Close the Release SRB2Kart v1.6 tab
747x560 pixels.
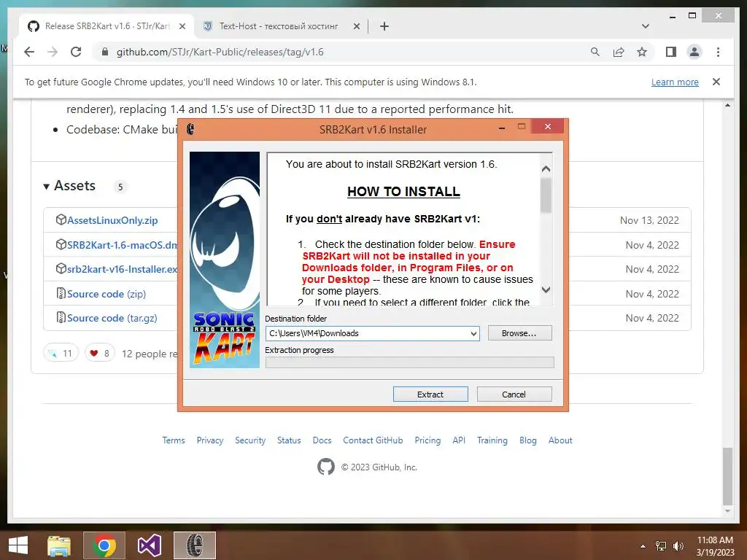(182, 27)
